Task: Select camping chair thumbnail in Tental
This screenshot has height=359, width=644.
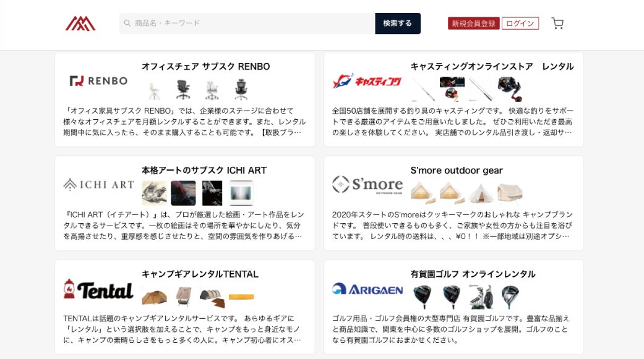Action: point(183,297)
